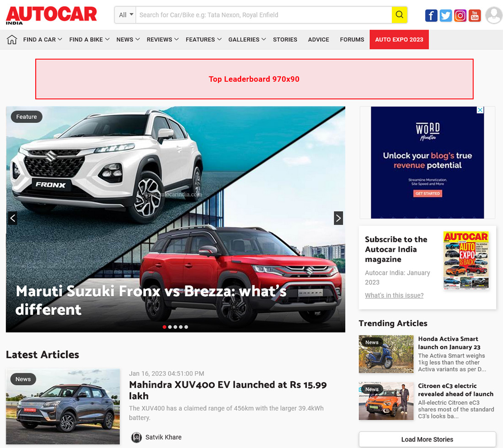Select the third carousel dot
Screen dimensions: 503x448
pyautogui.click(x=176, y=327)
